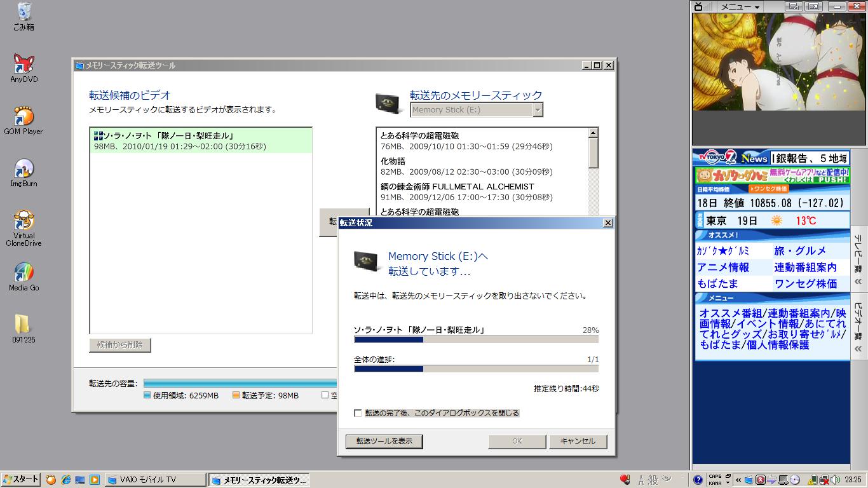Select the 091225 folder on the desktop

point(24,329)
